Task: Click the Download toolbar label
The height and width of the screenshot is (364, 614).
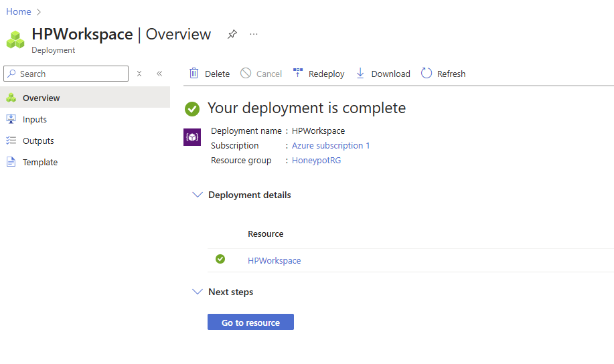Action: pos(391,74)
